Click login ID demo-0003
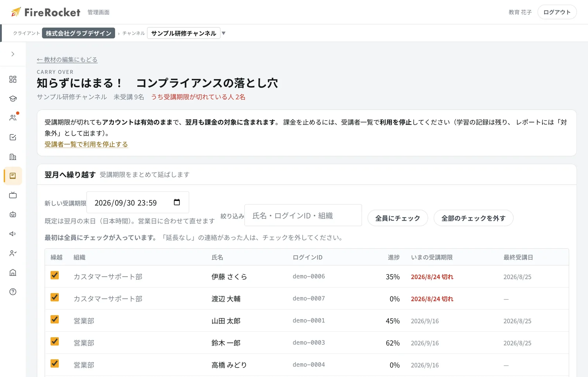 [309, 342]
